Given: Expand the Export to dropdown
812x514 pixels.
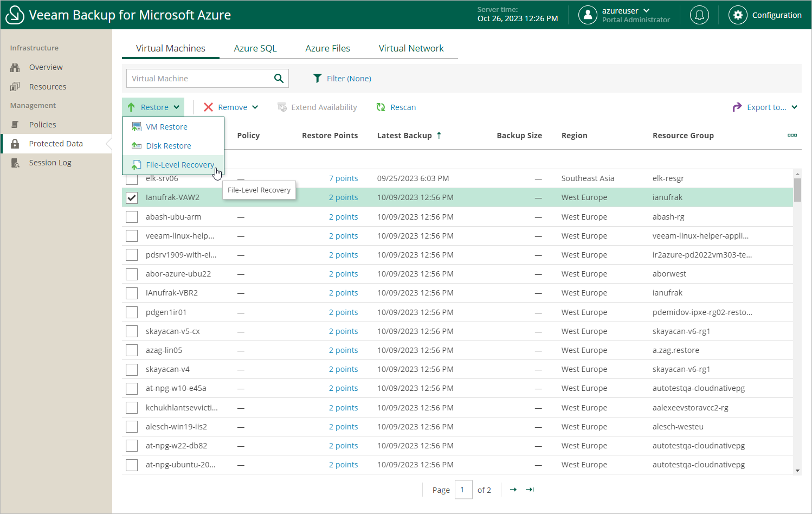Looking at the screenshot, I should click(x=795, y=107).
